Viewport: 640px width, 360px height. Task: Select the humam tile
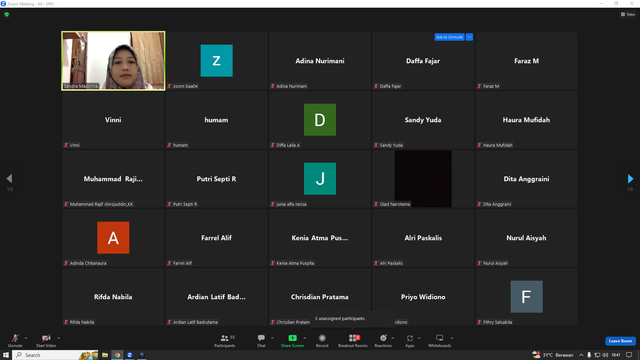[x=216, y=120]
